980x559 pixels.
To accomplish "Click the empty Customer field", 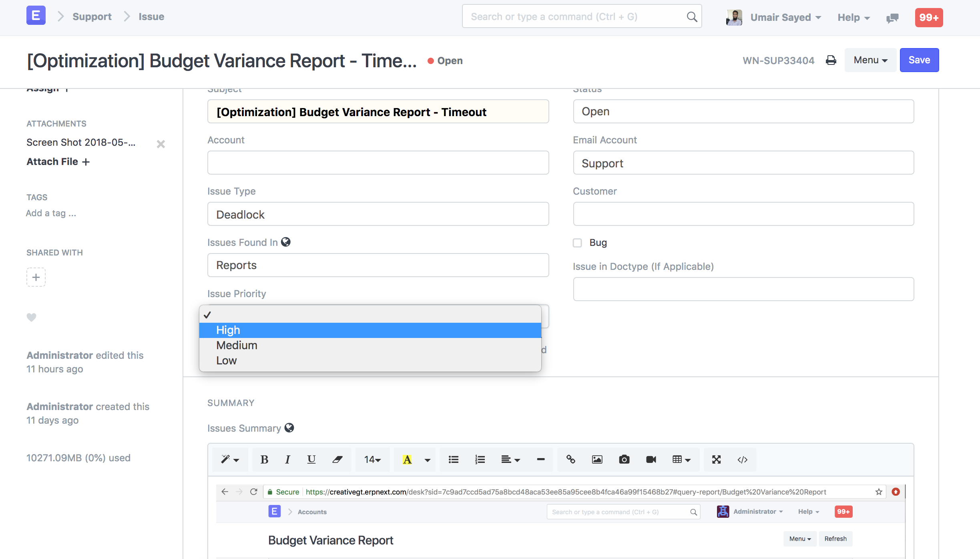I will click(743, 214).
